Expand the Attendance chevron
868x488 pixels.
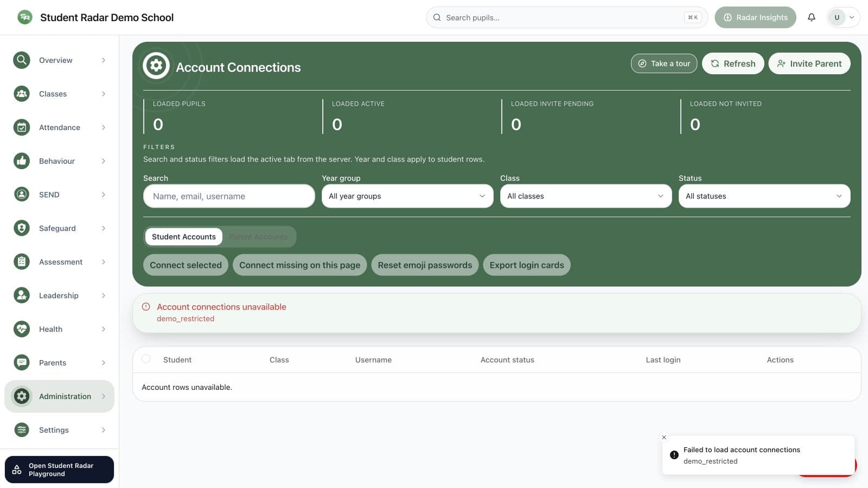click(x=104, y=127)
